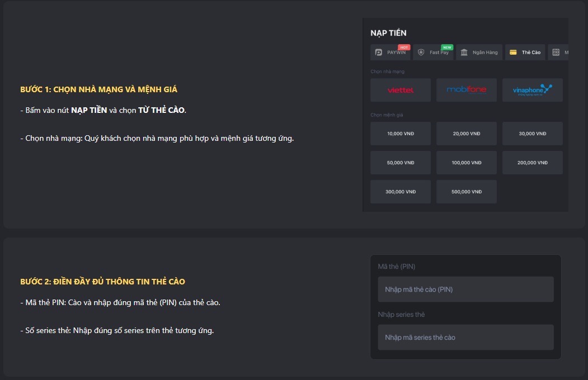Image resolution: width=588 pixels, height=380 pixels.
Task: Select the Viettel carrier logo
Action: pos(401,90)
